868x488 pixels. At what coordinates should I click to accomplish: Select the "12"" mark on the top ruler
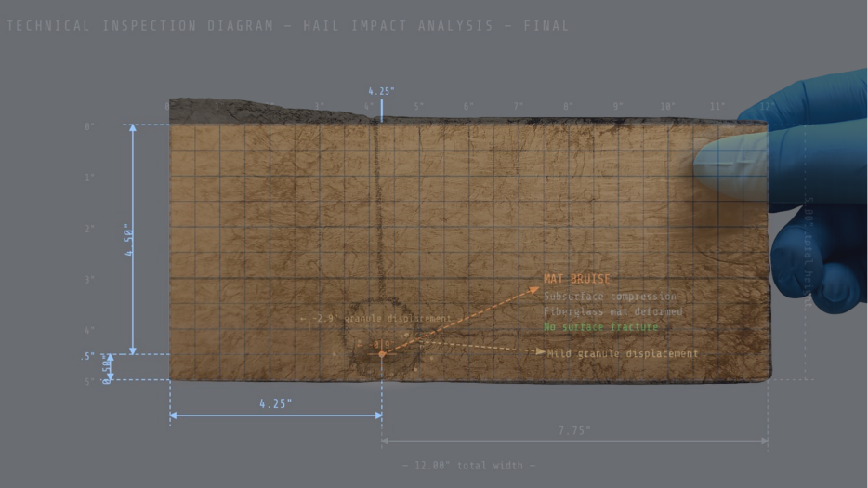click(x=768, y=106)
